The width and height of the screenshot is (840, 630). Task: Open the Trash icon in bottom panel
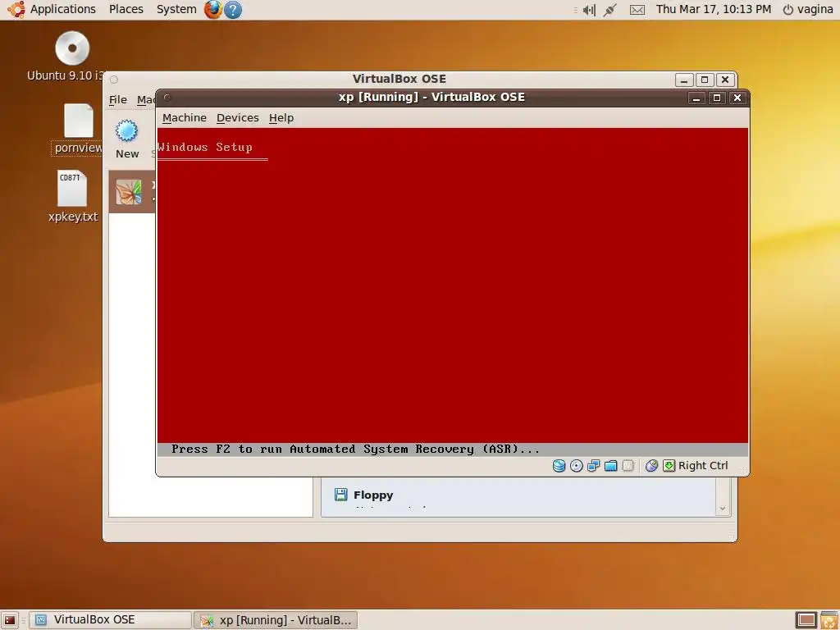(x=829, y=620)
